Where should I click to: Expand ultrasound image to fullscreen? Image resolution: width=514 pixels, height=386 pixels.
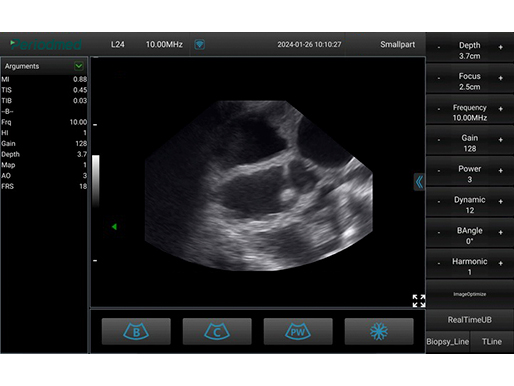tap(419, 301)
